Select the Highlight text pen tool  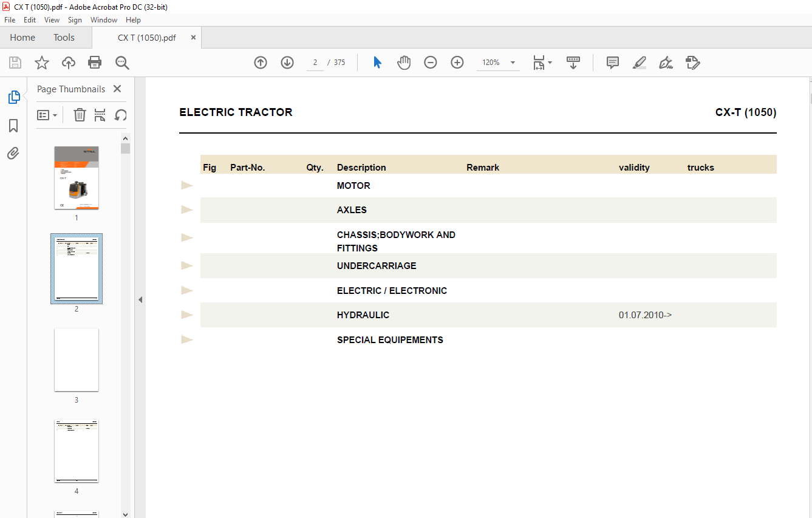pyautogui.click(x=639, y=63)
